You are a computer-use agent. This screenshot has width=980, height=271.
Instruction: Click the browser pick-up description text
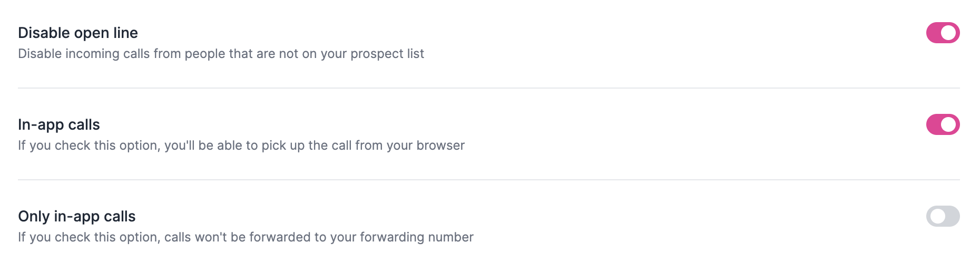pyautogui.click(x=241, y=146)
